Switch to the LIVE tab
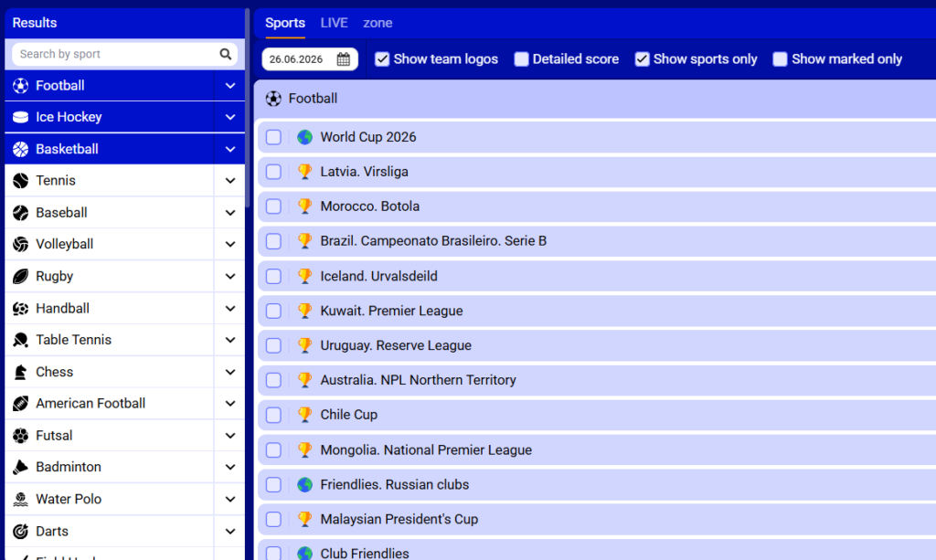The image size is (936, 560). click(x=334, y=23)
